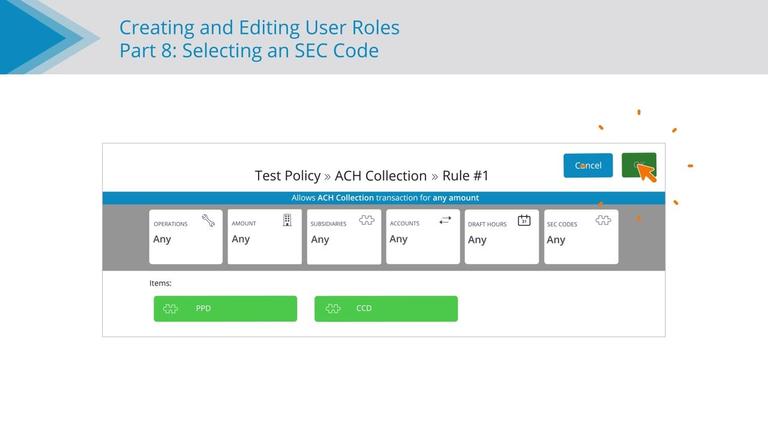Click the puzzle icon in Subsidiaries card
This screenshot has width=768, height=432.
point(366,220)
